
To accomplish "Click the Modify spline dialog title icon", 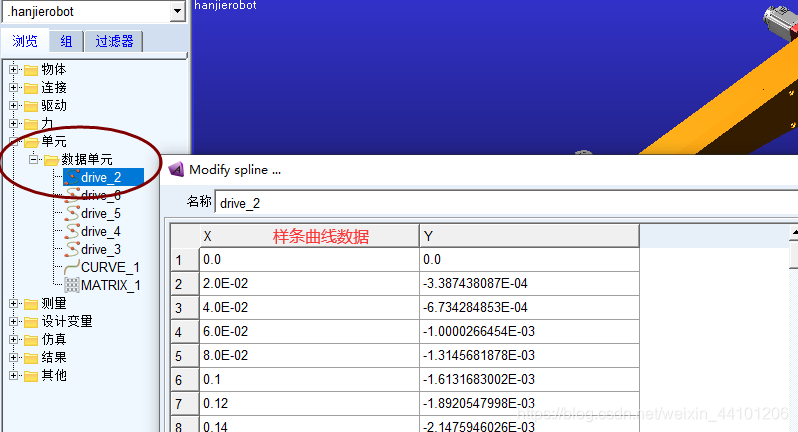I will [176, 170].
